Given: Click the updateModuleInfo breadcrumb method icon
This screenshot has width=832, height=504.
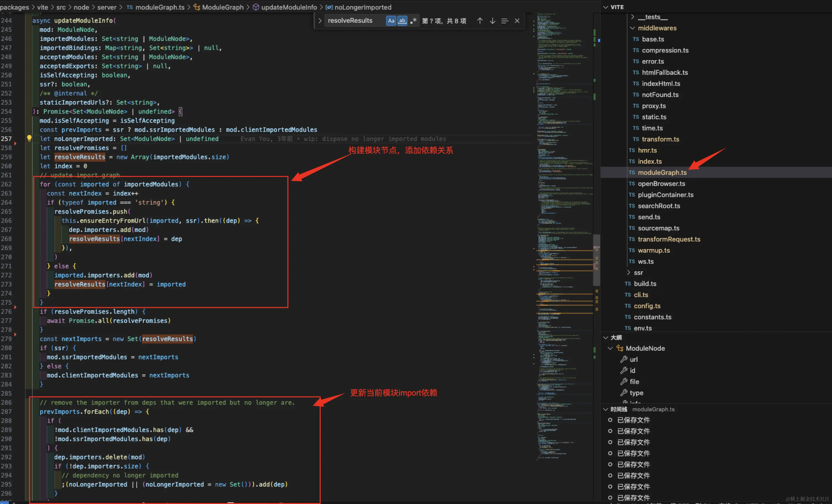Looking at the screenshot, I should point(256,7).
